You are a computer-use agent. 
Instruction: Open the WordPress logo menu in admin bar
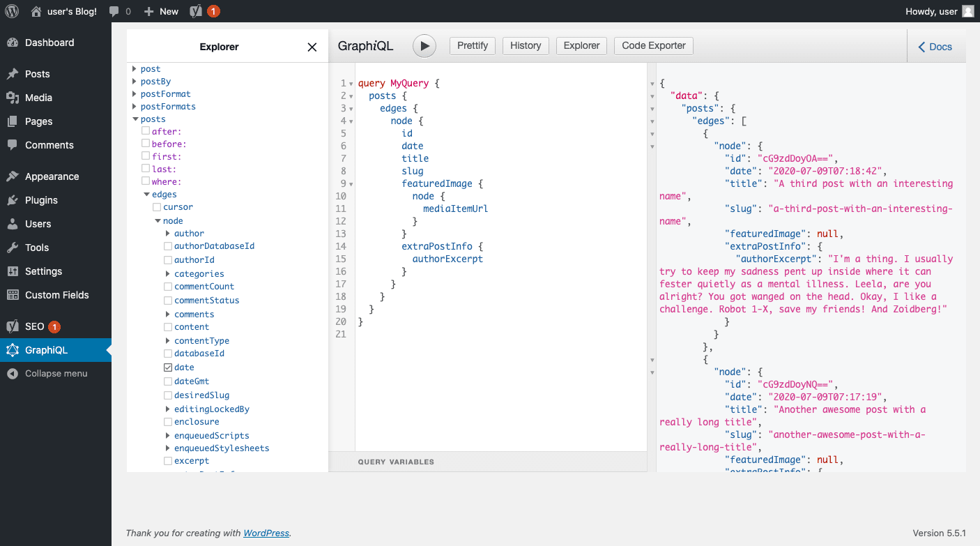click(x=11, y=10)
